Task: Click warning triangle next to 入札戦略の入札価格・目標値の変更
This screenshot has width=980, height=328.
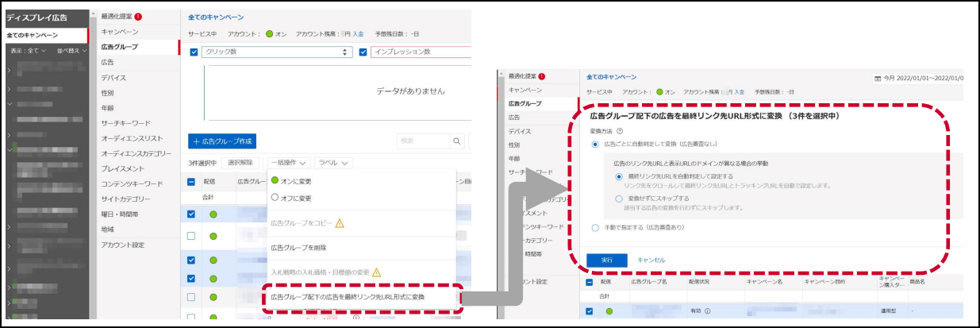Action: pos(377,272)
